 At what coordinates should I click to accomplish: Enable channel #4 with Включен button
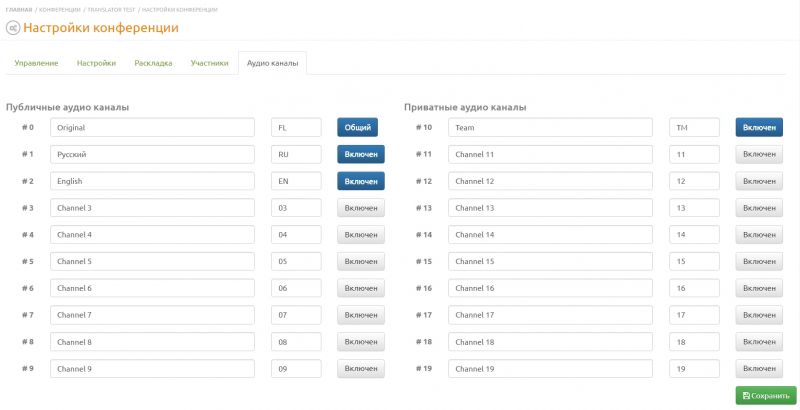361,235
